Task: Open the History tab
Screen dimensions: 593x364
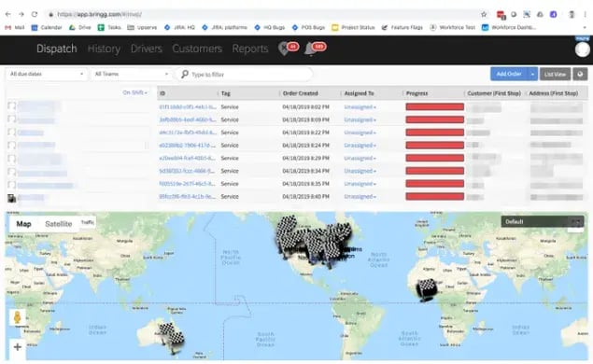Action: (x=104, y=49)
